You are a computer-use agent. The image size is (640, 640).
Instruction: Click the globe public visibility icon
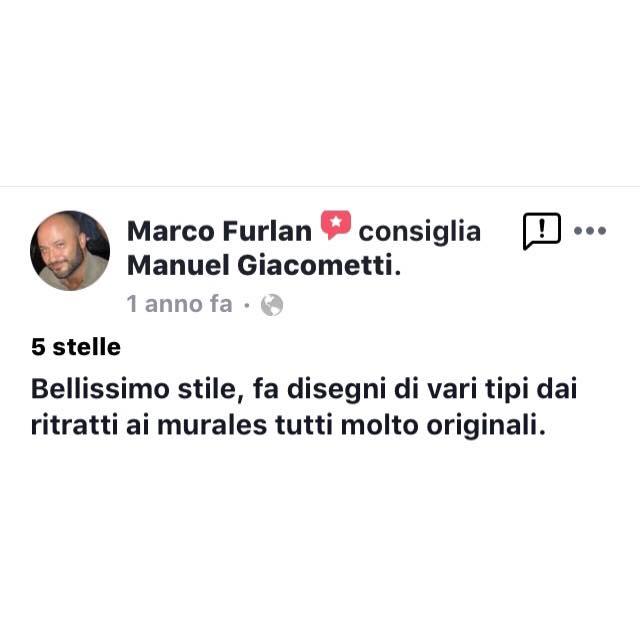click(272, 305)
